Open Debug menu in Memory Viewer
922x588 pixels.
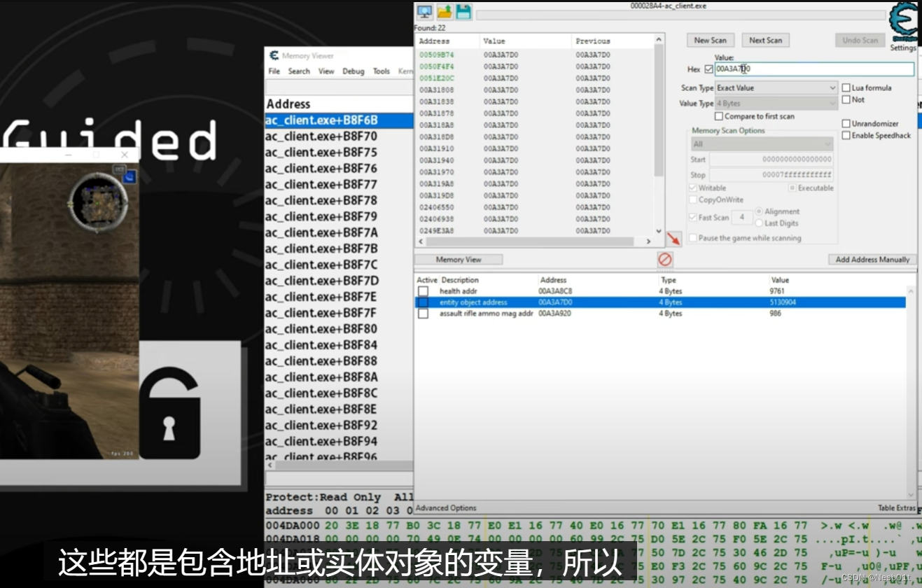click(354, 71)
